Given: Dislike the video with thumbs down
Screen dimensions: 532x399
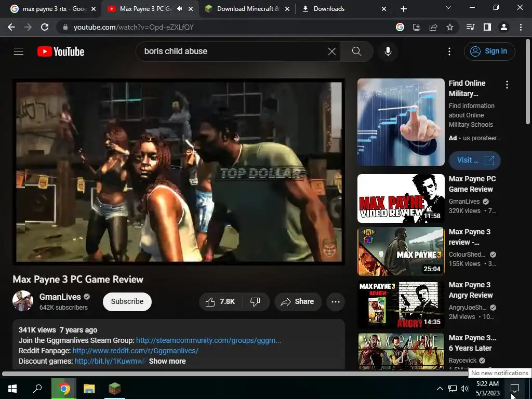Looking at the screenshot, I should tap(255, 302).
